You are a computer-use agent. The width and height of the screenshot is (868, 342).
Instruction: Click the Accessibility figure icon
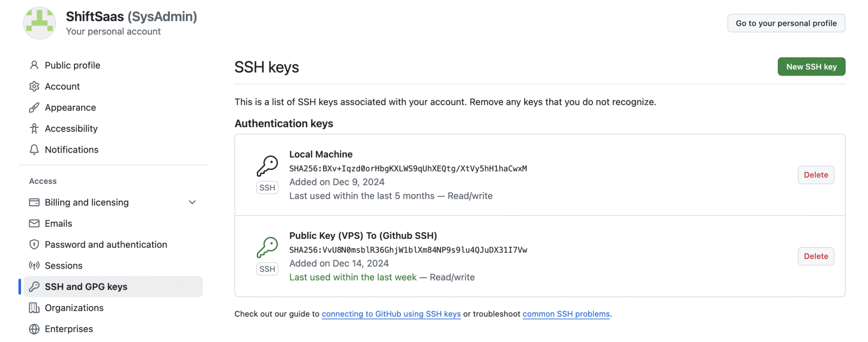[x=34, y=129]
